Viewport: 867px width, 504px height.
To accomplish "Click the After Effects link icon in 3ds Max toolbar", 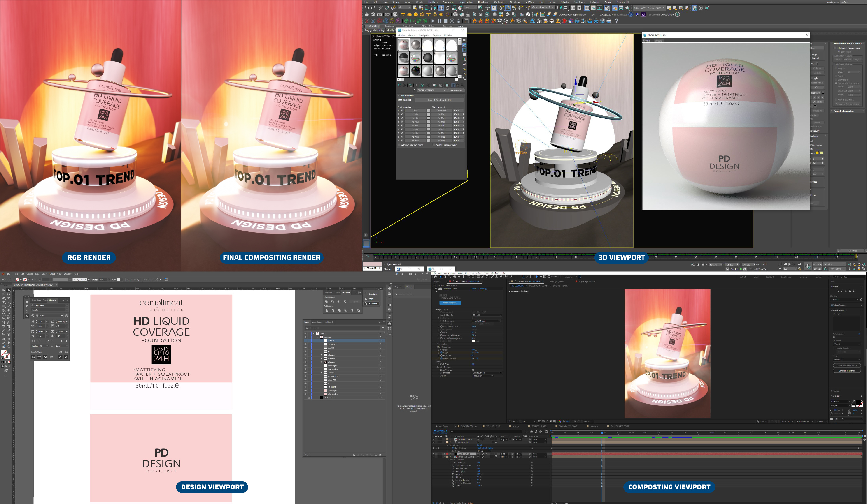I will click(x=643, y=14).
